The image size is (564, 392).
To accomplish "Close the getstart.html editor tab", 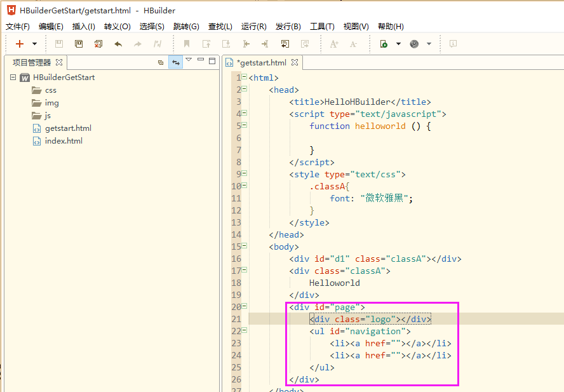I will pyautogui.click(x=295, y=62).
